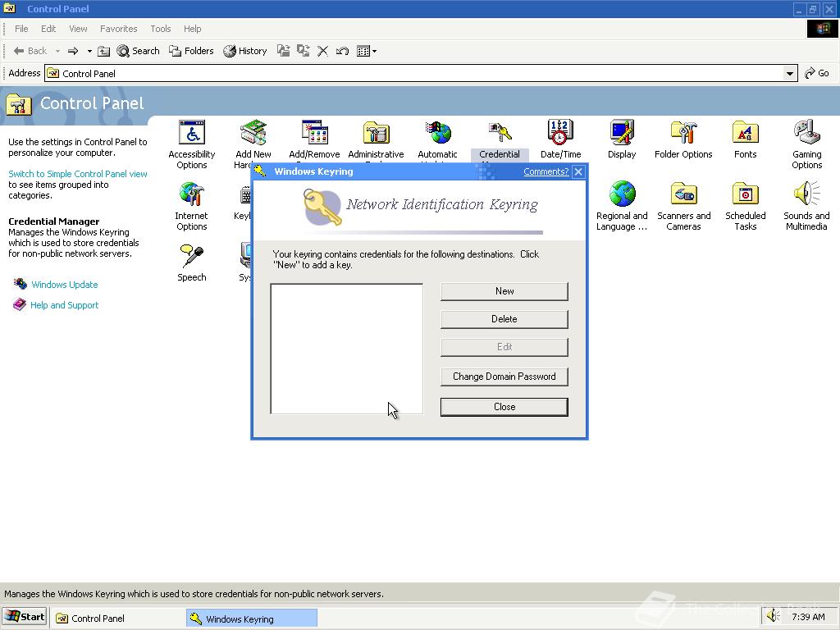Click Change Domain Password button
Screen dimensions: 840x630
504,377
